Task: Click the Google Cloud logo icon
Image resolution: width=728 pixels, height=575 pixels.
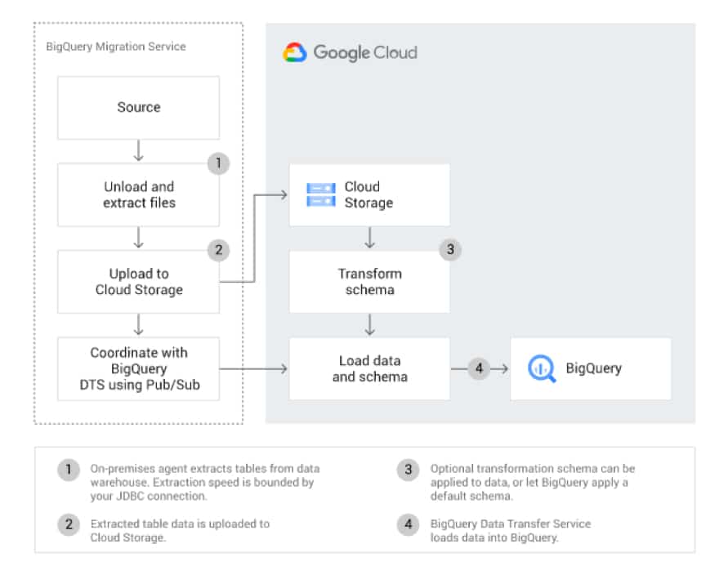Action: (295, 52)
